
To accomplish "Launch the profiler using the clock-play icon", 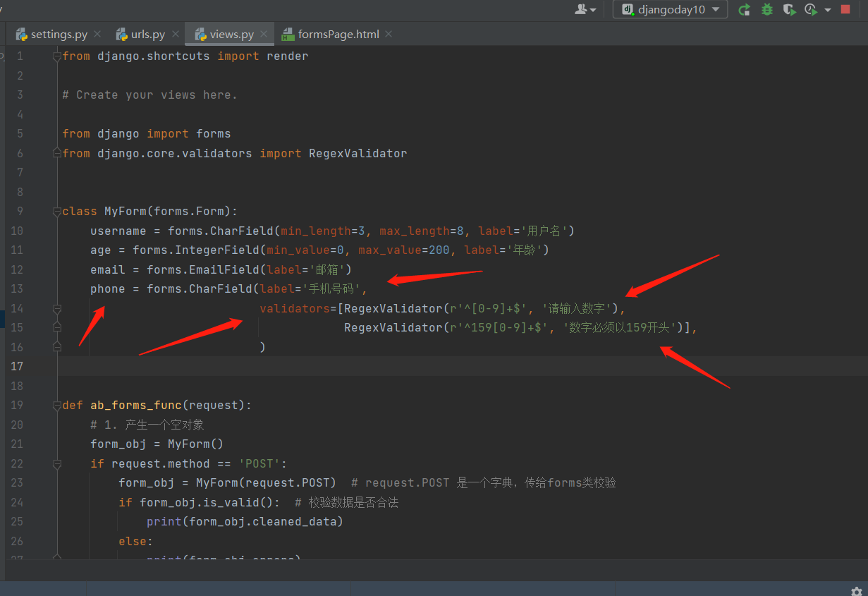I will (811, 9).
